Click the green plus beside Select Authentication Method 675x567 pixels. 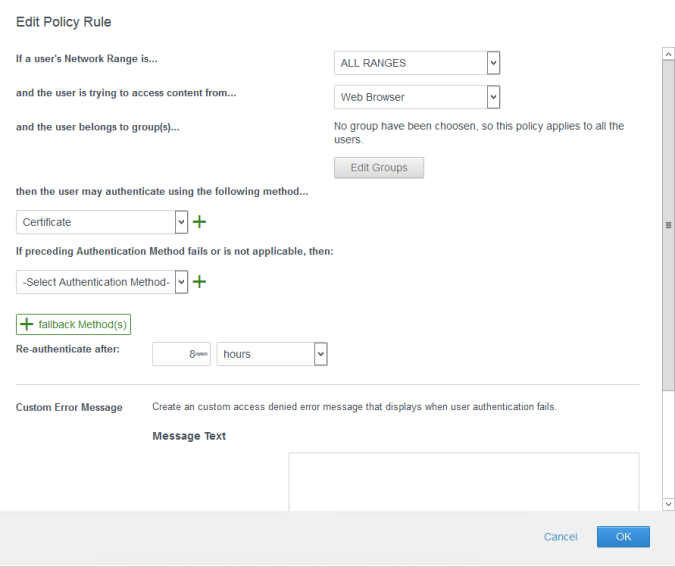199,282
